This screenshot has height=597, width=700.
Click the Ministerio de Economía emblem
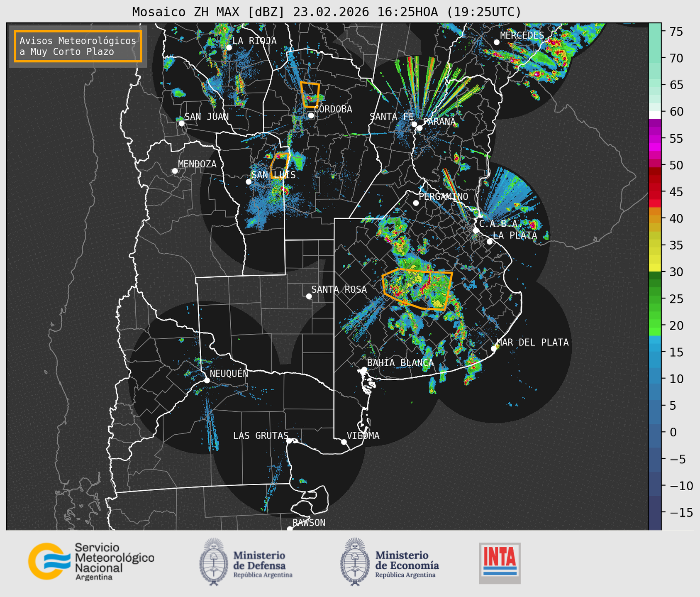(x=354, y=562)
